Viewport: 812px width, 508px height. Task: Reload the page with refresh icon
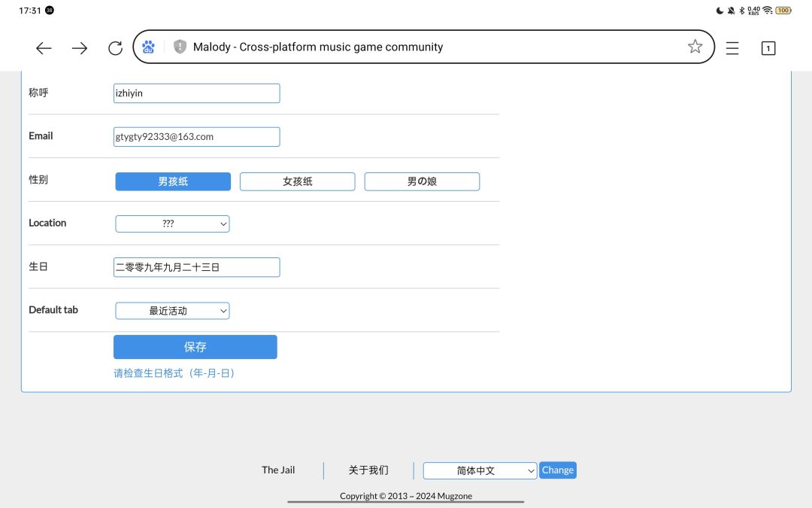[115, 48]
